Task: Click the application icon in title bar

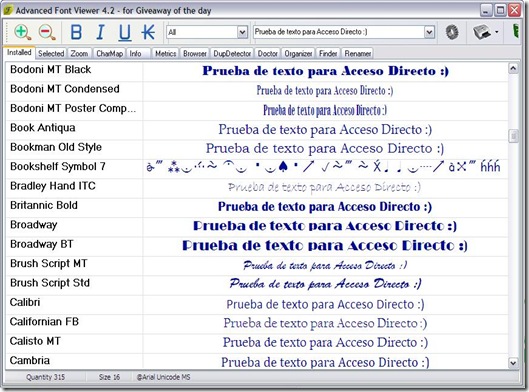Action: [8, 10]
